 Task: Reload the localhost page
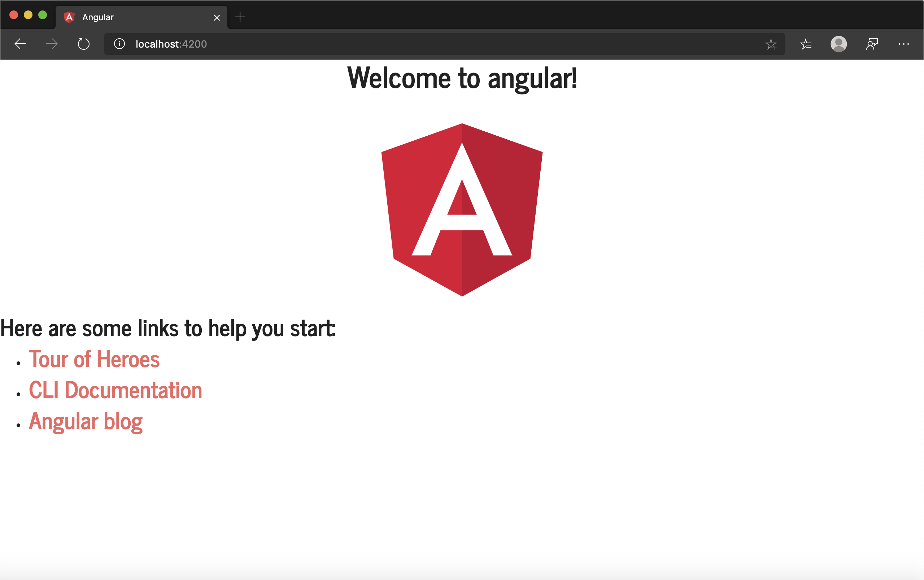[x=84, y=44]
